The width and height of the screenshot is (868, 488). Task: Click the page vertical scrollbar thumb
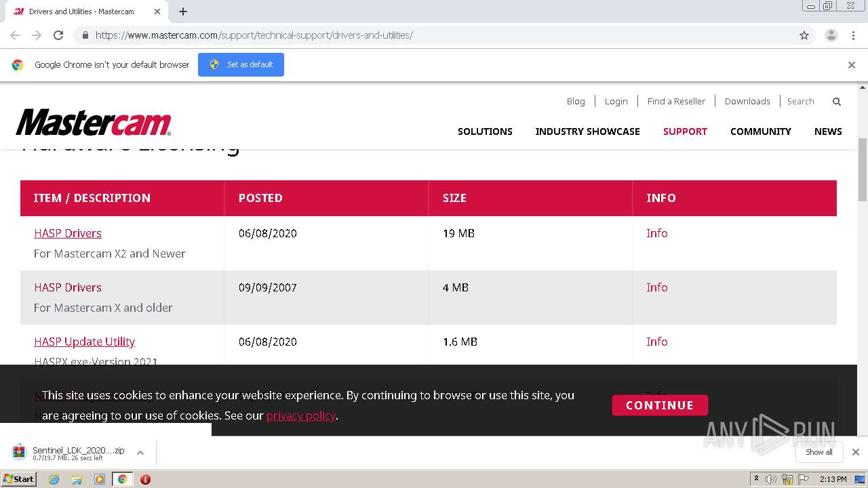tap(863, 169)
